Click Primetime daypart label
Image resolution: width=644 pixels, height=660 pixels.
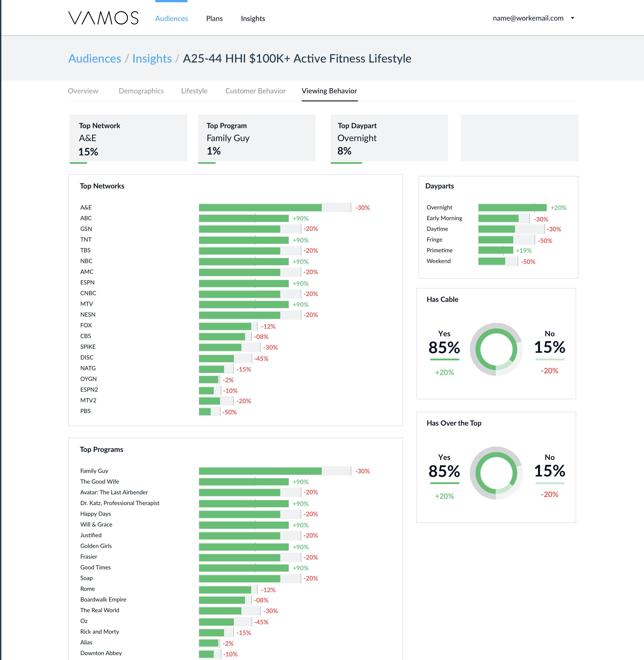[439, 250]
